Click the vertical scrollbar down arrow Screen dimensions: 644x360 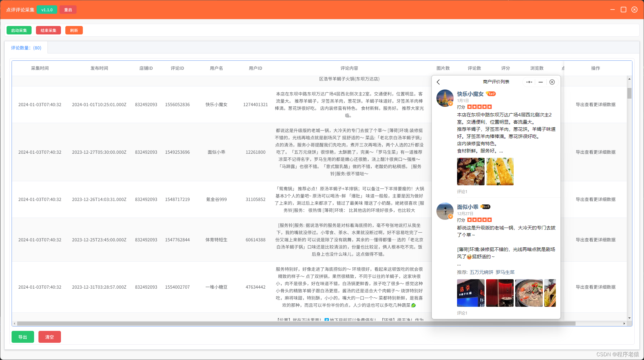click(629, 318)
